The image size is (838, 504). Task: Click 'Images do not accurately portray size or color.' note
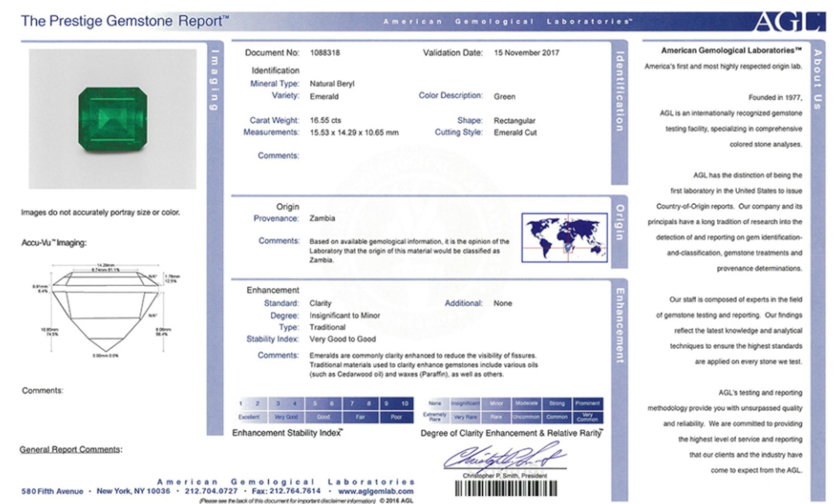point(100,213)
